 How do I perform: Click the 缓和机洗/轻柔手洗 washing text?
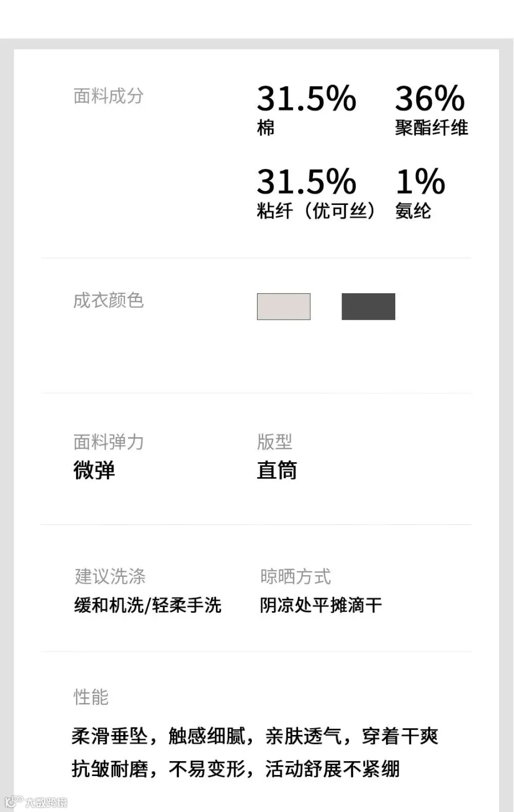[147, 605]
